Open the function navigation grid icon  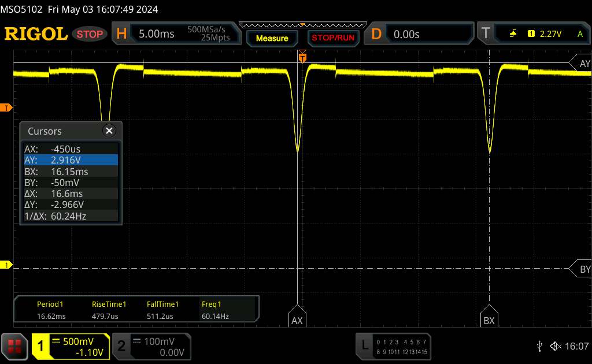[14, 346]
